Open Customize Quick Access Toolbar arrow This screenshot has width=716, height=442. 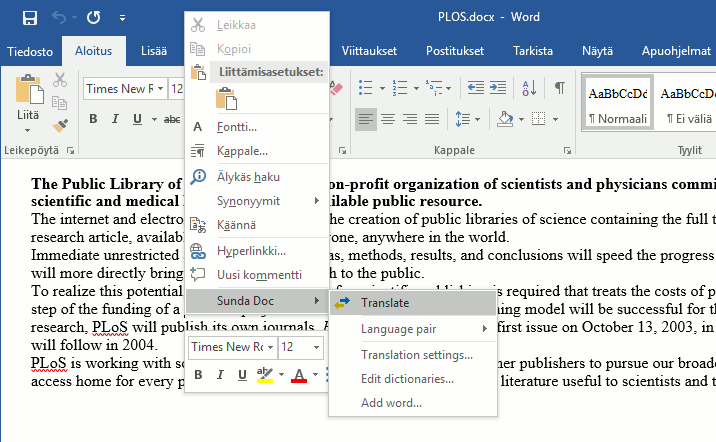tap(122, 18)
